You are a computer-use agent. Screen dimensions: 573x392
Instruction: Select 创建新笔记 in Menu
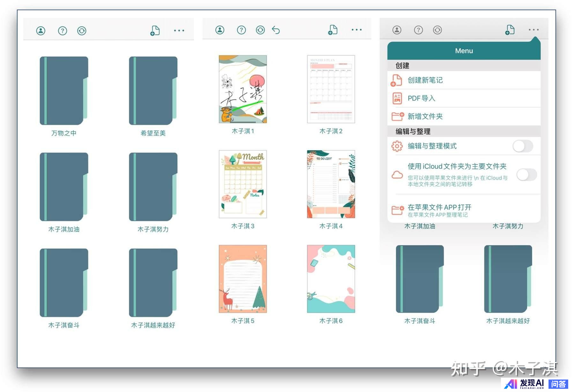point(464,80)
